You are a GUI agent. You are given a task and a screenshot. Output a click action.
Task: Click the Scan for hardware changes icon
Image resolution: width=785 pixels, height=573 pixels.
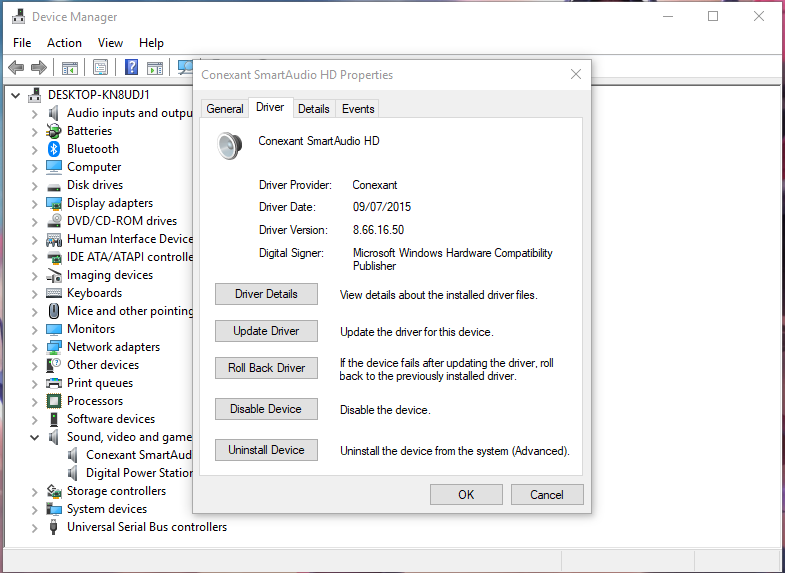coord(186,68)
